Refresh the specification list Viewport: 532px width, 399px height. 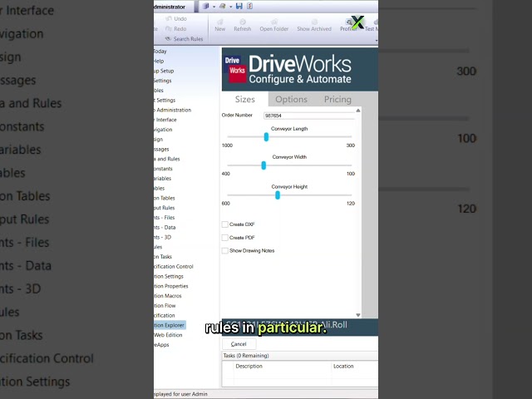coord(242,26)
